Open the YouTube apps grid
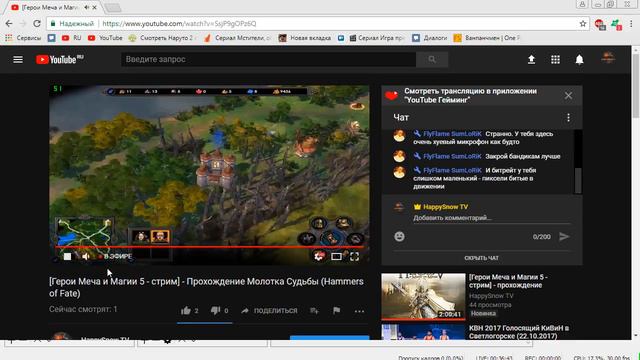This screenshot has width=640, height=360. click(555, 60)
